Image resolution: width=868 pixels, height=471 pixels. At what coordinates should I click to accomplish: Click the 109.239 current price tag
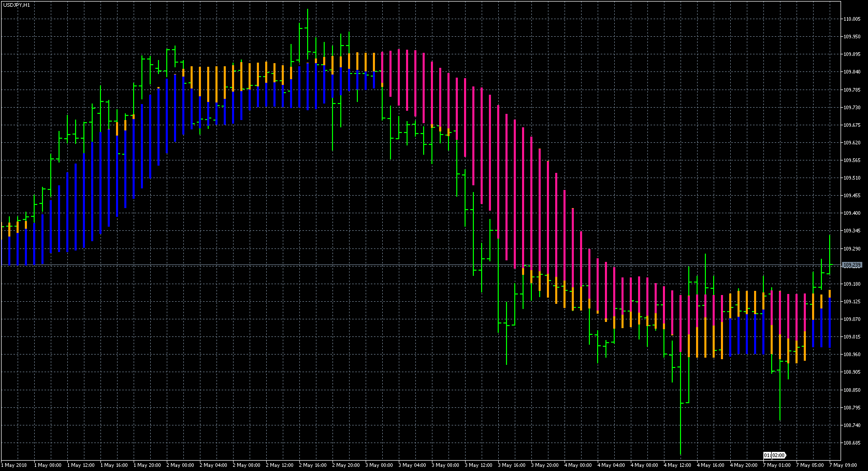851,265
